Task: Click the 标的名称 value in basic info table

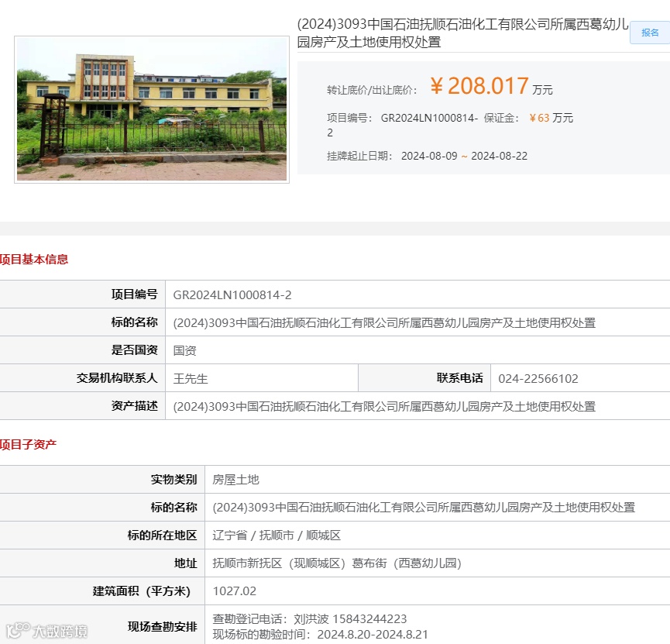Action: point(384,323)
